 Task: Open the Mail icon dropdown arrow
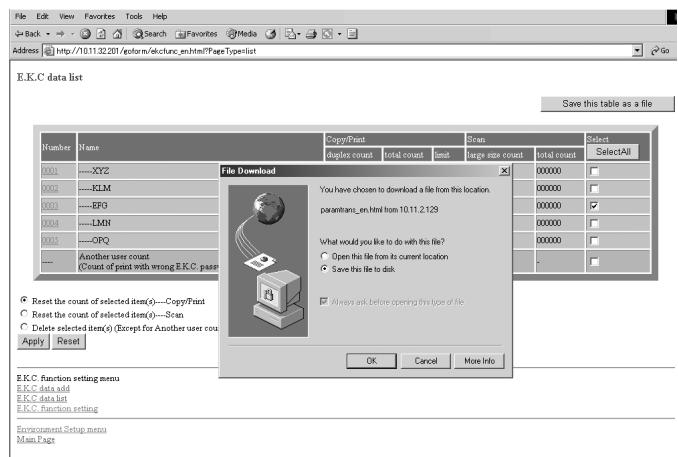[299, 34]
